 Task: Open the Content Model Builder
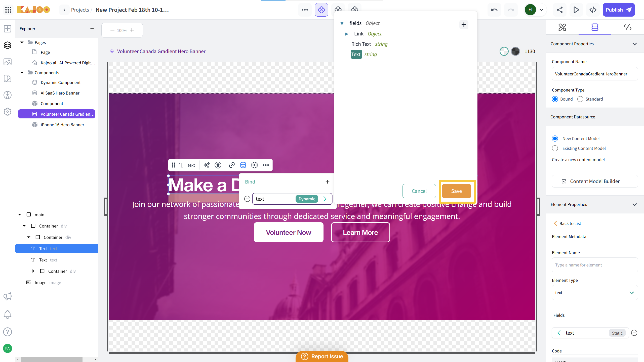595,181
